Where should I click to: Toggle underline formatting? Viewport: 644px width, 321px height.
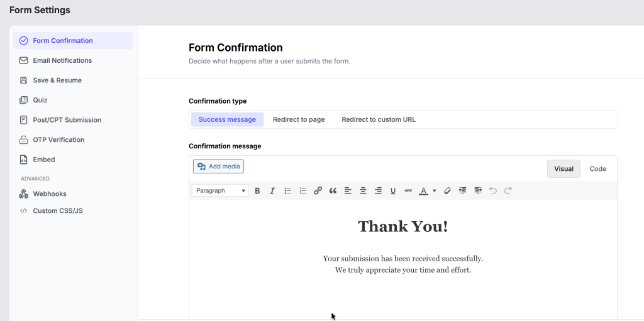coord(393,190)
